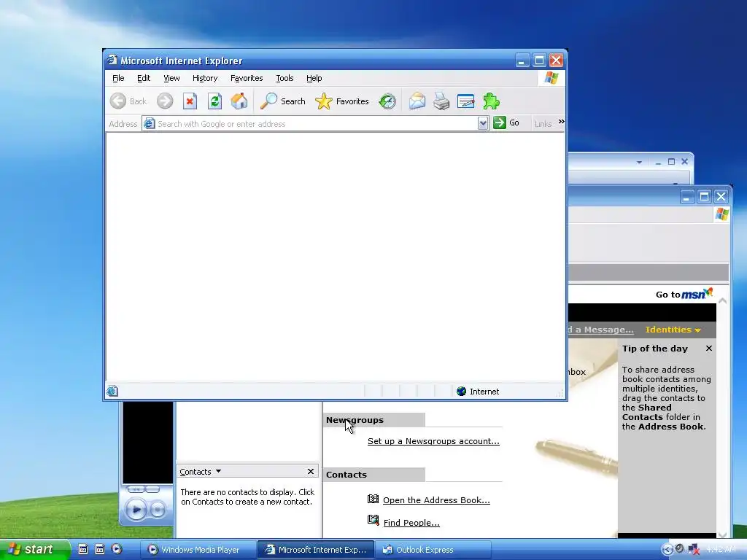Open the Help menu in Internet Explorer
Screen dimensions: 747x560
[x=314, y=78]
